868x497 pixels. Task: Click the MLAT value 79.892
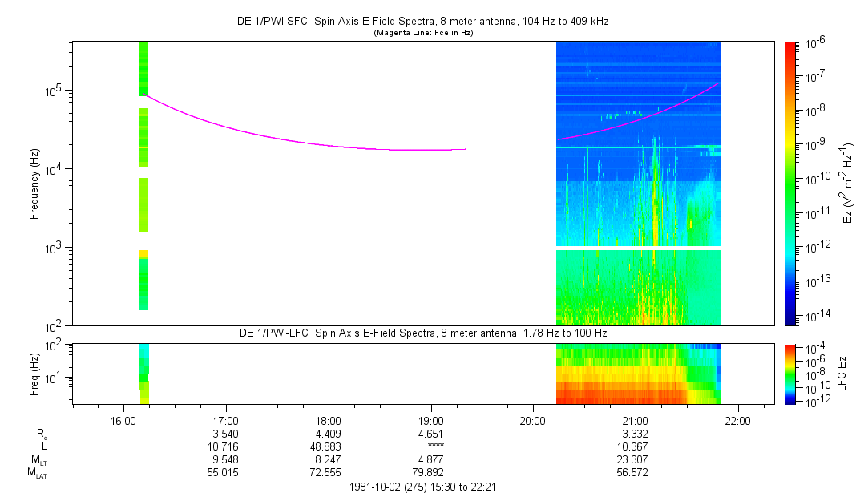(x=431, y=473)
